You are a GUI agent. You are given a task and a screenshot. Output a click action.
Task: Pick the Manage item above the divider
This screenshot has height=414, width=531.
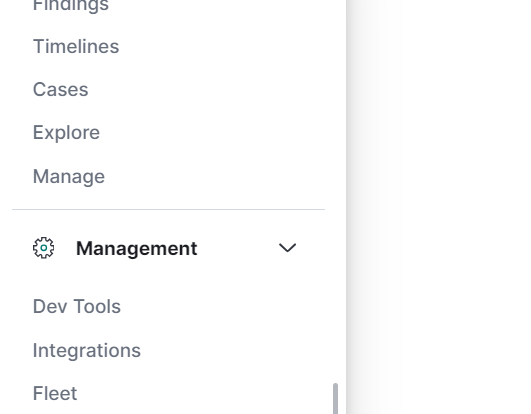pos(69,176)
